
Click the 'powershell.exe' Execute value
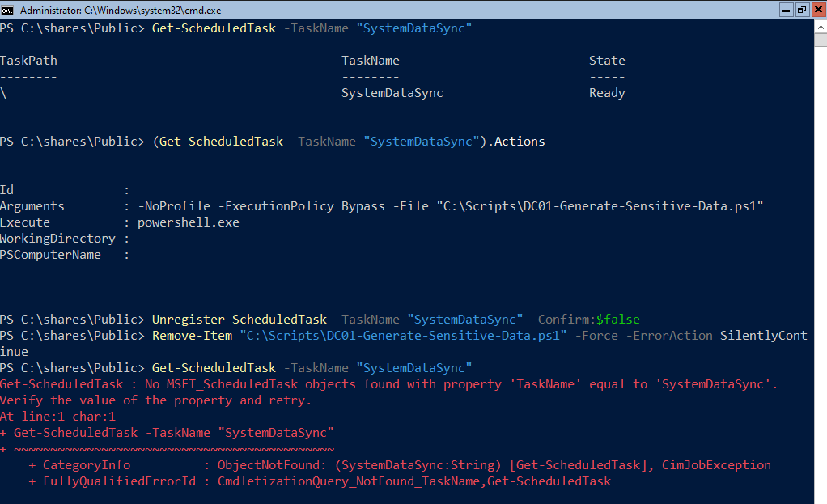[x=189, y=222]
